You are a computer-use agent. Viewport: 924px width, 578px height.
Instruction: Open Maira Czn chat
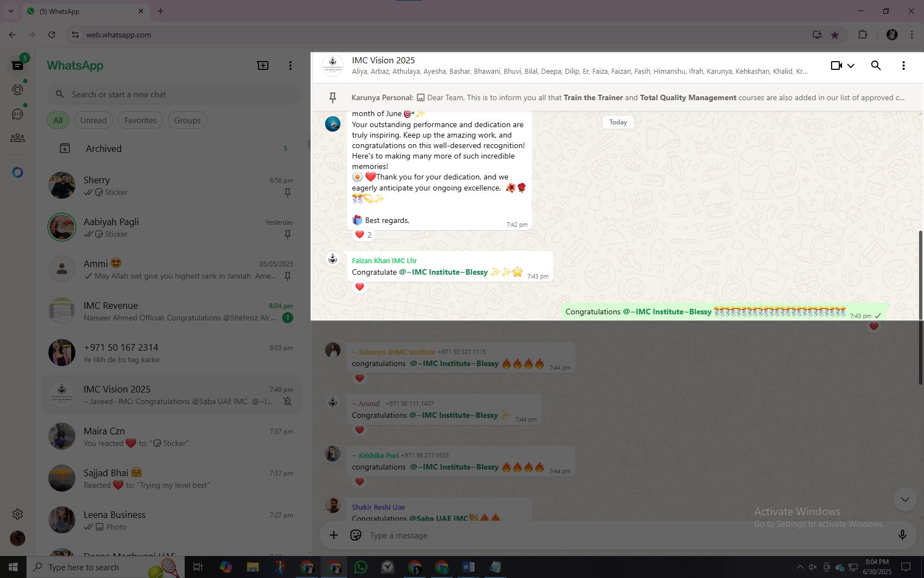[x=172, y=437]
